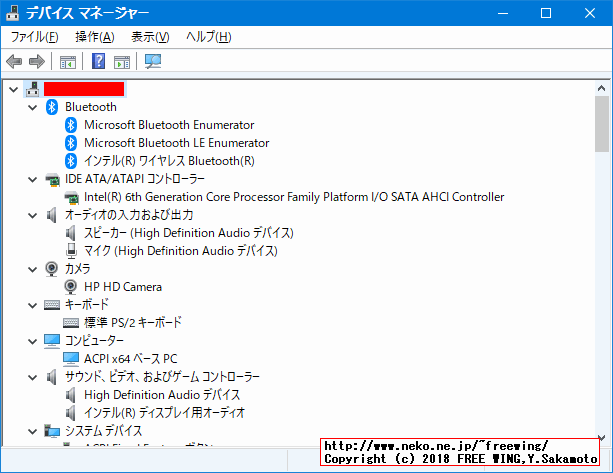Collapse the サウンド、ビデオ、およびゲーム コントローラー category
The width and height of the screenshot is (613, 473).
click(33, 377)
